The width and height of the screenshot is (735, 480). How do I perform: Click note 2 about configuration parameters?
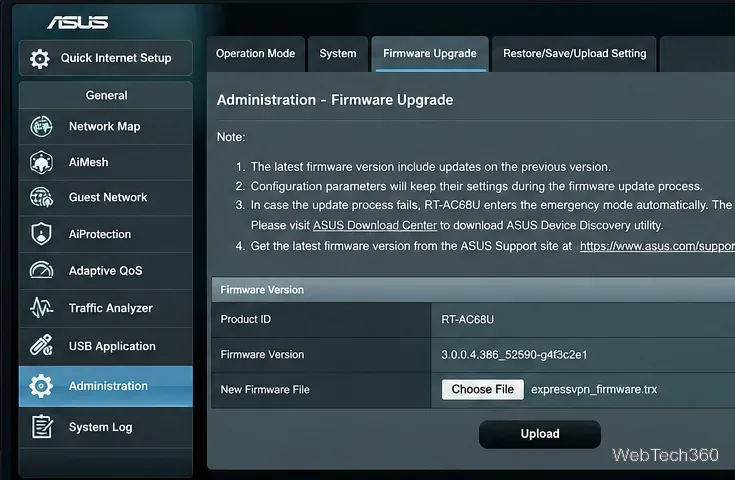coord(476,187)
